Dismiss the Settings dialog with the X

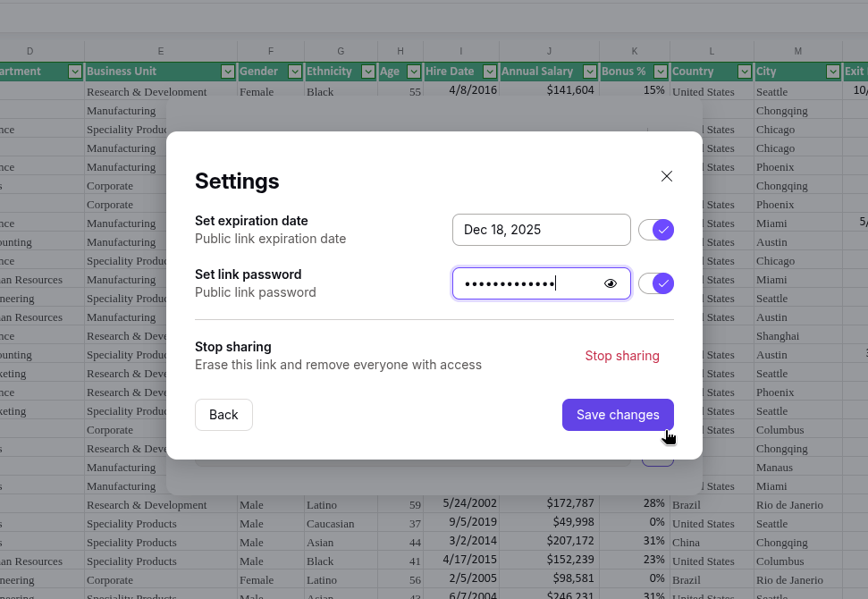pos(666,176)
